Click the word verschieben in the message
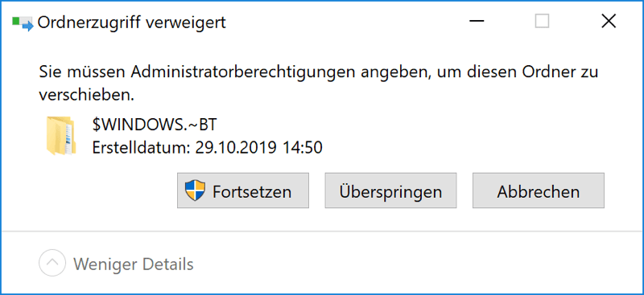This screenshot has height=295, width=644. coord(87,95)
